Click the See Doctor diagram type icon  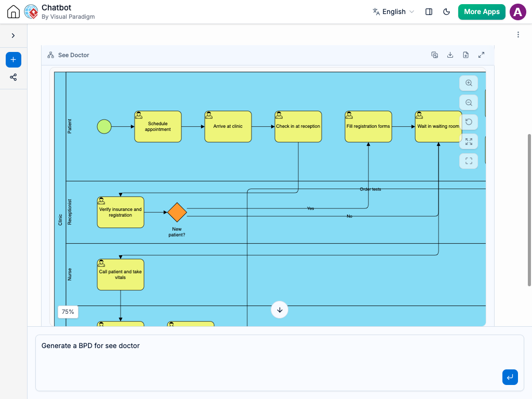tap(50, 55)
